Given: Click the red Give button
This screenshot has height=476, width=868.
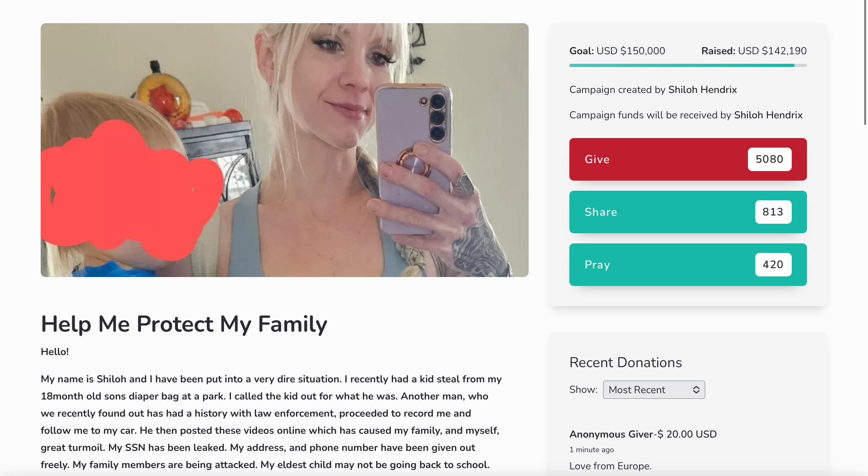Looking at the screenshot, I should pos(688,159).
